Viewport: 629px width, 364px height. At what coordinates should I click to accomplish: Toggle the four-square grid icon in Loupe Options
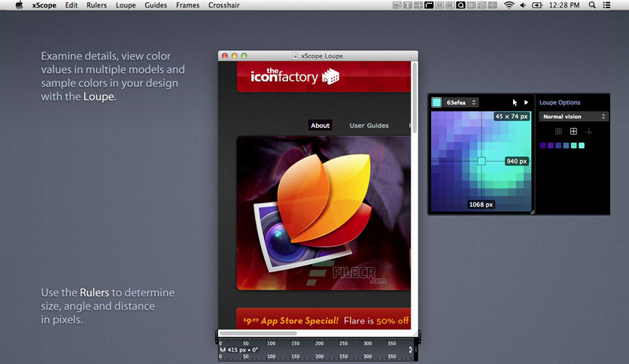(x=573, y=131)
